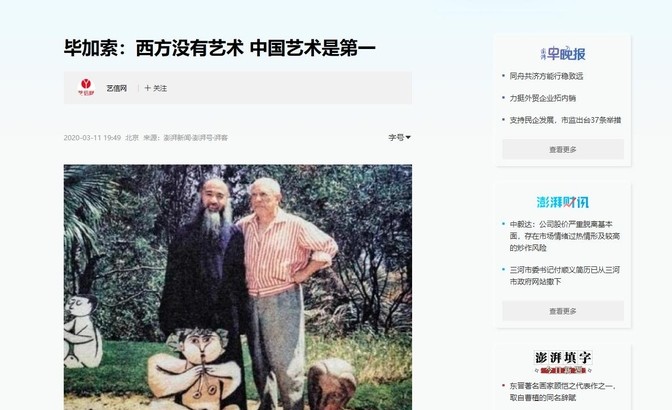Viewport: 672px width, 410px height.
Task: Open article 力挺外贸企业拓内销
Action: (543, 98)
